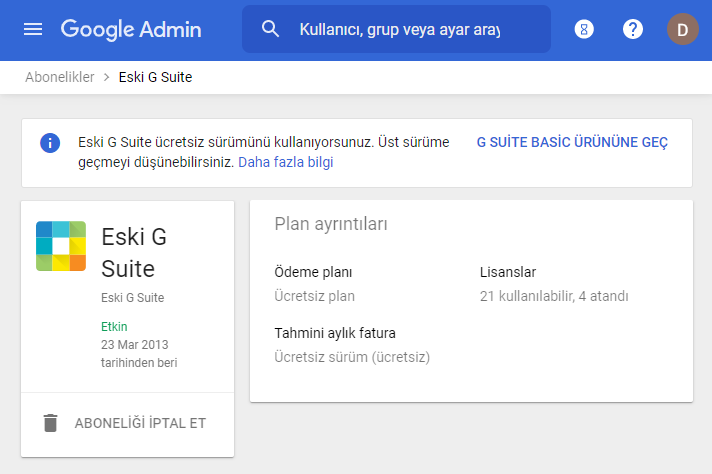
Task: Click G SUİTE BASİC ÜRÜNÜNE GEÇ
Action: (x=572, y=142)
